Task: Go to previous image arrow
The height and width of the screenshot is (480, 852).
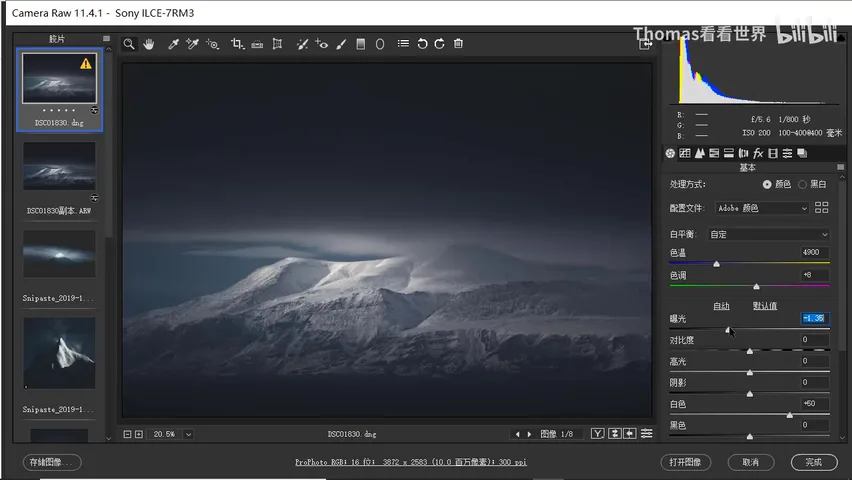Action: tap(517, 434)
